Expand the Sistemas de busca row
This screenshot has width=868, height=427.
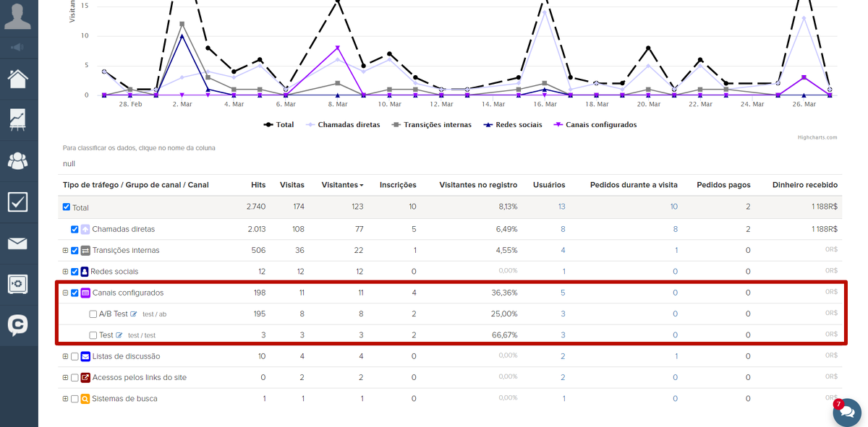(x=65, y=399)
